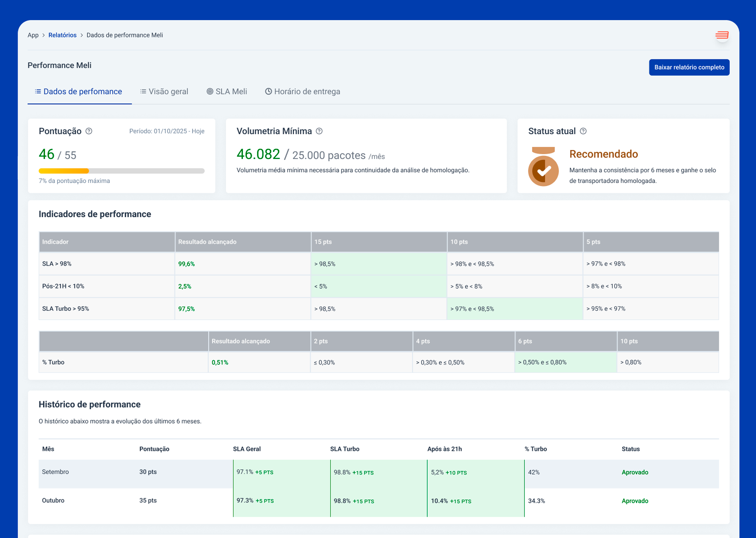Screen dimensions: 756x538
Task: Click Dados de performance Meli breadcrumb item
Action: tap(125, 35)
